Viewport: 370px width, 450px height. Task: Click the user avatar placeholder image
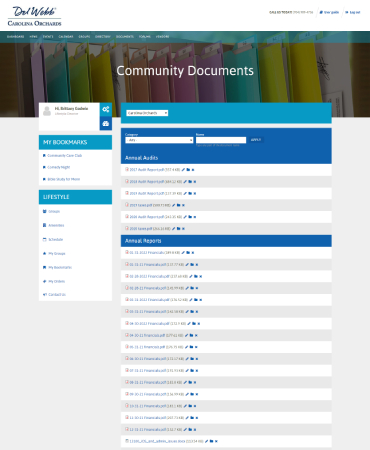tap(47, 111)
